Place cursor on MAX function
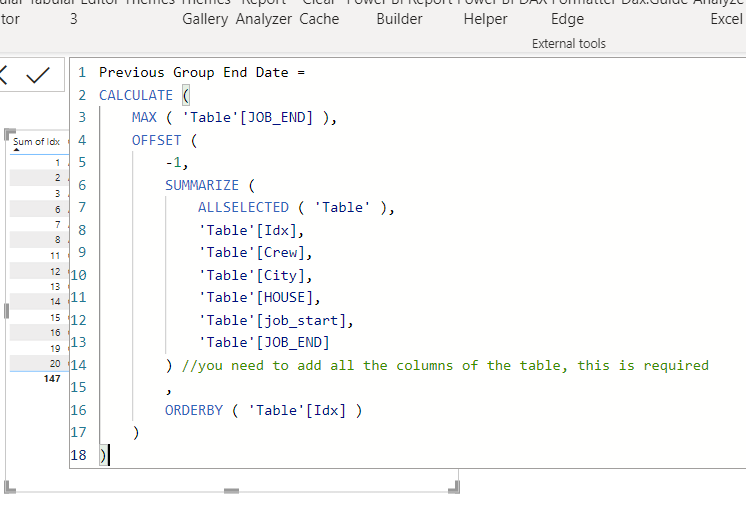The height and width of the screenshot is (510, 746). (x=144, y=118)
